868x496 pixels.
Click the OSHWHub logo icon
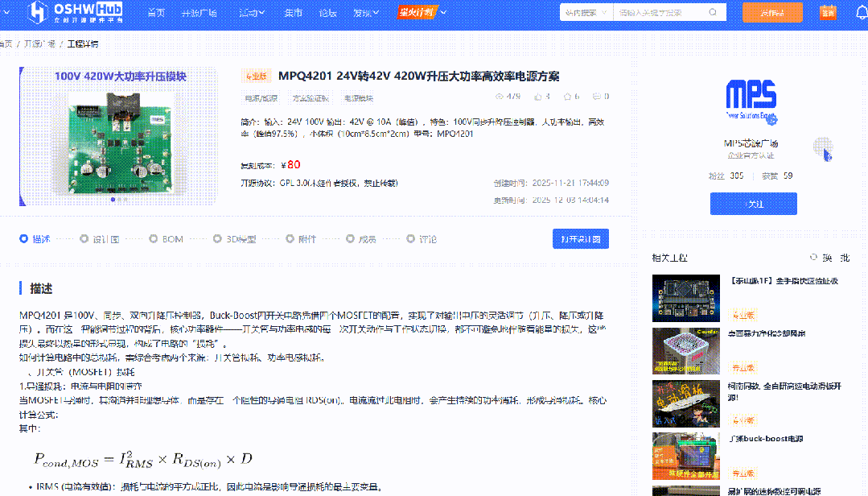point(36,12)
